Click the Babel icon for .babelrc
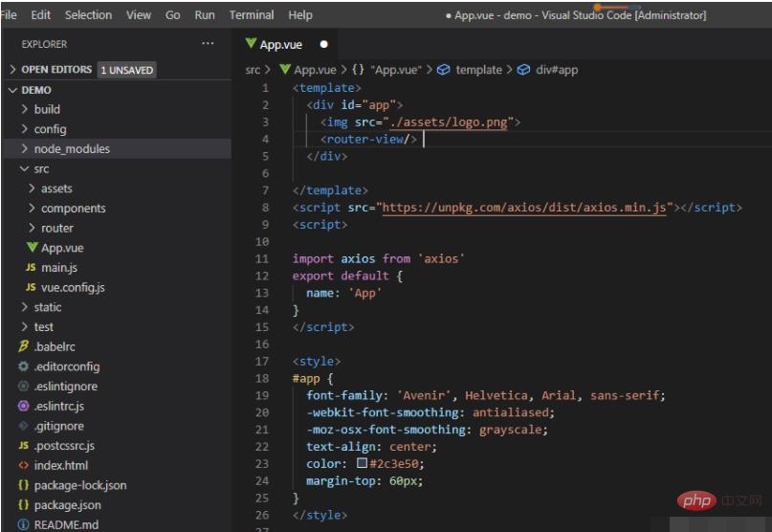 tap(23, 346)
